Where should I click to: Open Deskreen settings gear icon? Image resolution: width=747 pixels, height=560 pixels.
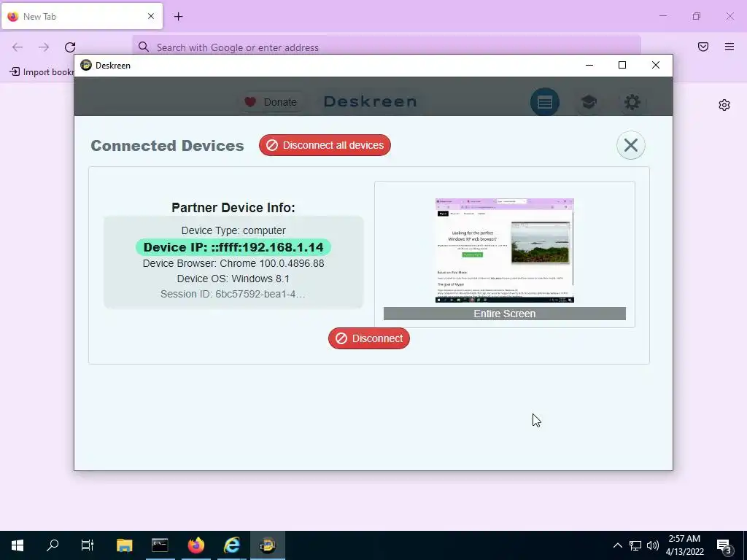pyautogui.click(x=632, y=102)
